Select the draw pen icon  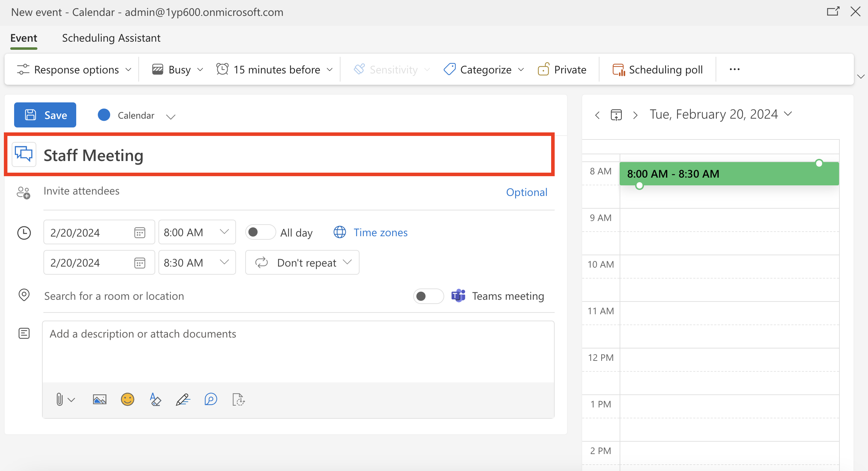click(183, 400)
